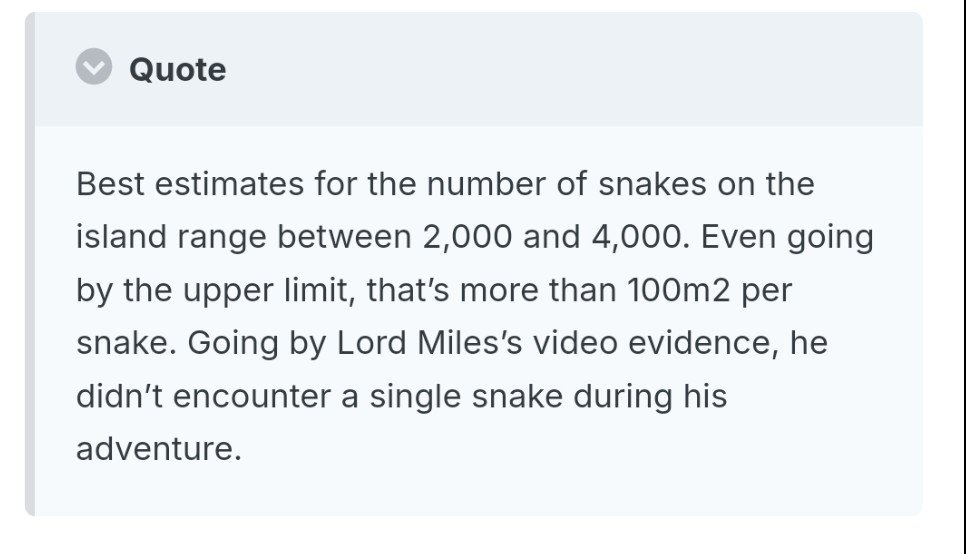Click the '100m2' measurement text
966x554 pixels.
click(678, 290)
